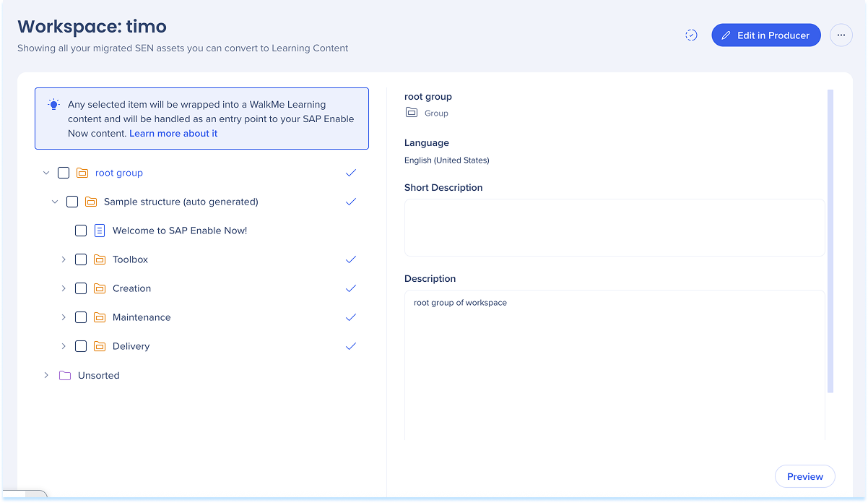Click the blue checkmark on the Delivery row

pos(351,346)
